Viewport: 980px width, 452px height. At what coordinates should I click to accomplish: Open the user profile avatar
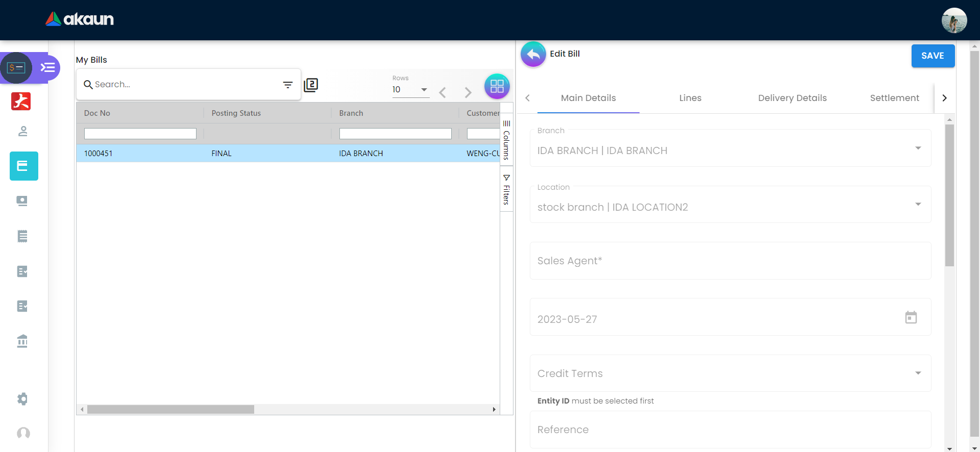954,20
